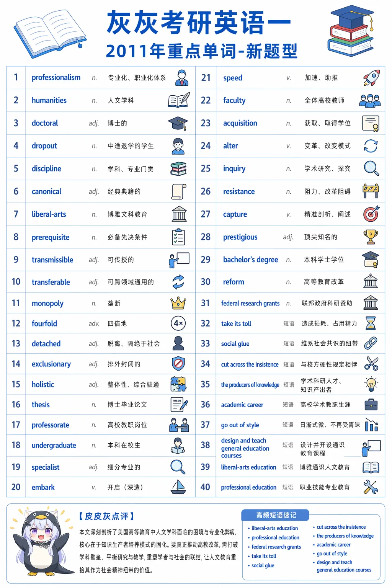Click the open book icon beside liberal-arts education
This screenshot has height=588, width=392.
371,467
